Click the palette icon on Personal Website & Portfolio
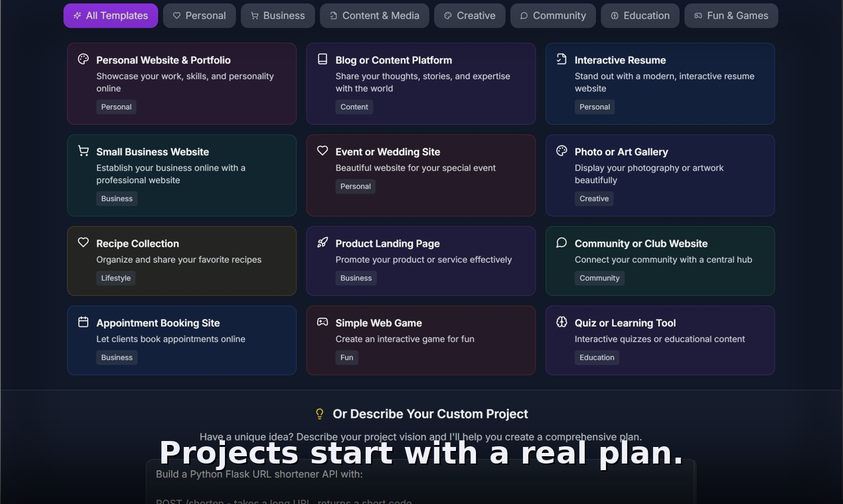Image resolution: width=843 pixels, height=504 pixels. click(x=83, y=58)
